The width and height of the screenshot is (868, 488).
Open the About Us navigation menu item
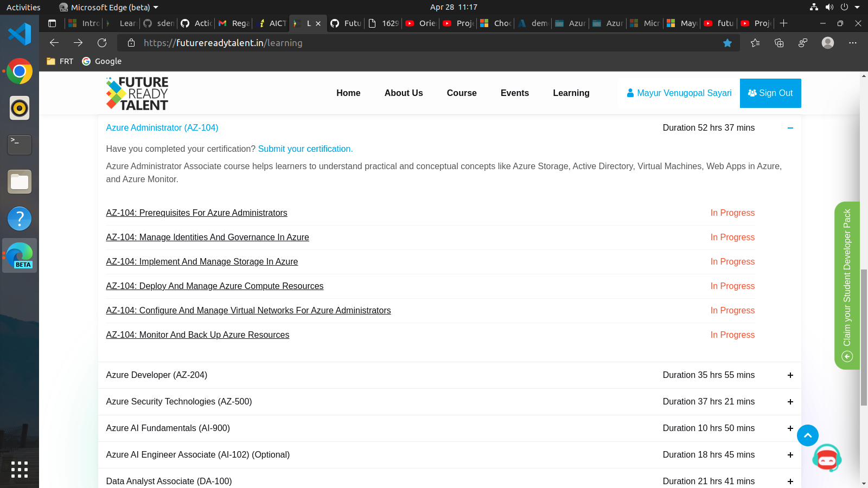click(403, 93)
